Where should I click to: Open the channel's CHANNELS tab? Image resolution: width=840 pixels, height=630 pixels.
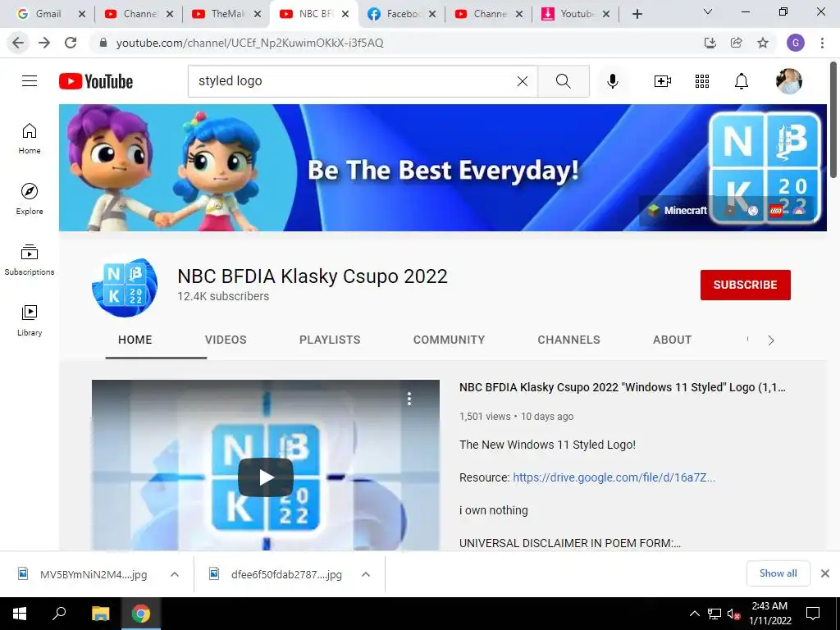[569, 340]
